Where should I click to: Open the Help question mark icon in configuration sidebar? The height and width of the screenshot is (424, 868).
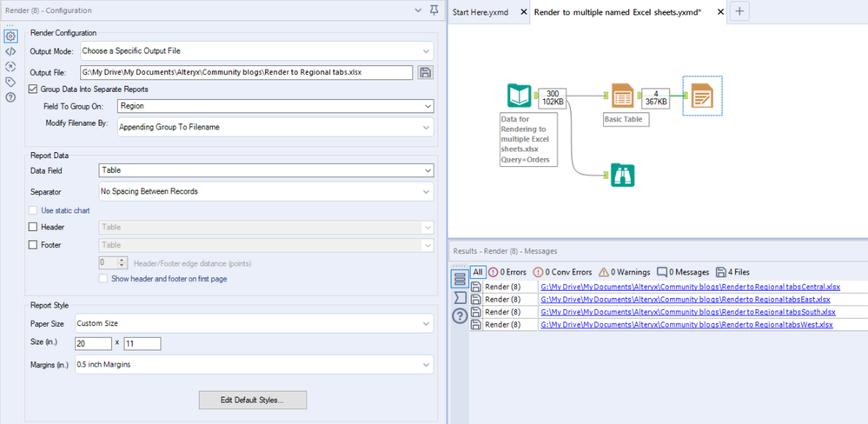(x=10, y=96)
